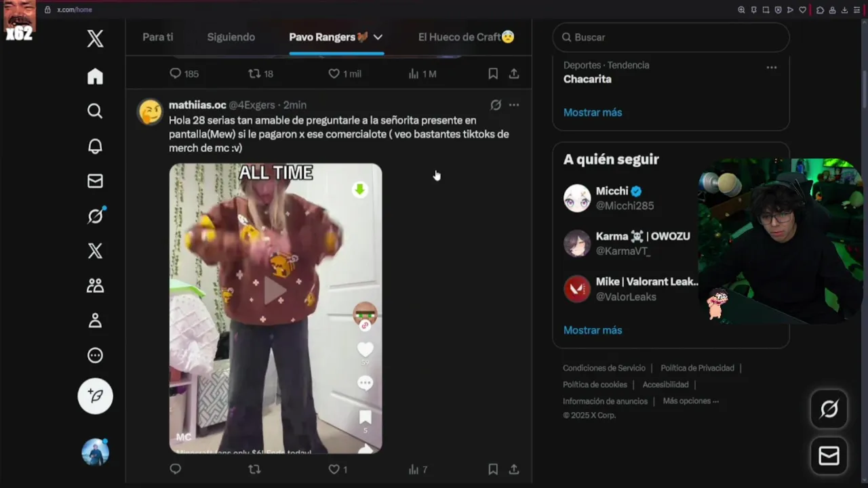
Task: Open the Home icon in the sidebar
Action: point(95,77)
